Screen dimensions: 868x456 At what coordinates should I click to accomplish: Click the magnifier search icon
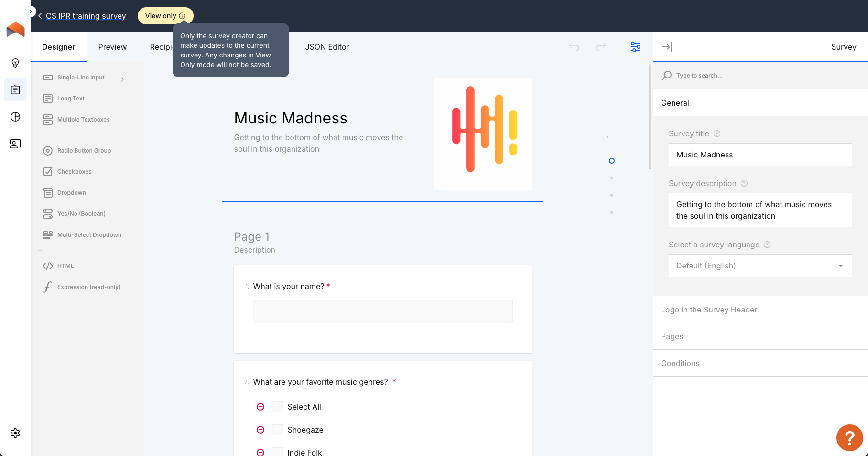[667, 76]
